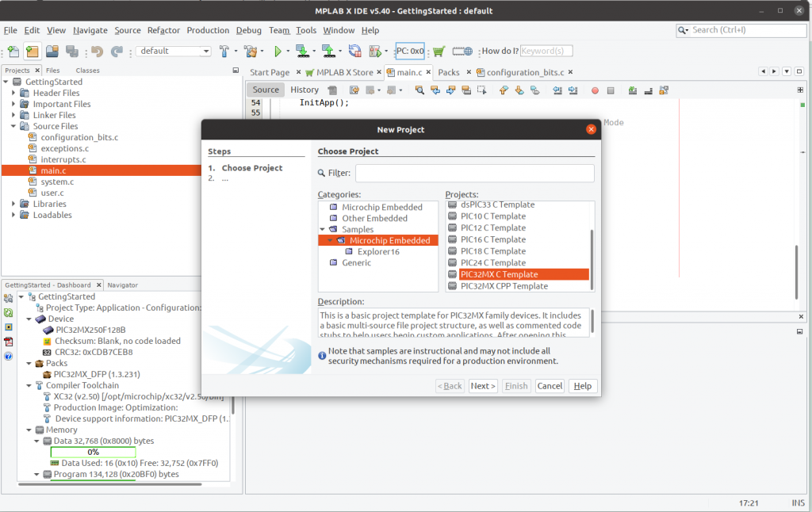The width and height of the screenshot is (812, 512).
Task: Click the Open Project toolbar icon
Action: coord(52,52)
